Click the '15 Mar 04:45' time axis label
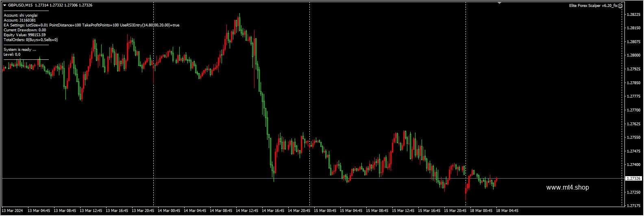 click(351, 211)
